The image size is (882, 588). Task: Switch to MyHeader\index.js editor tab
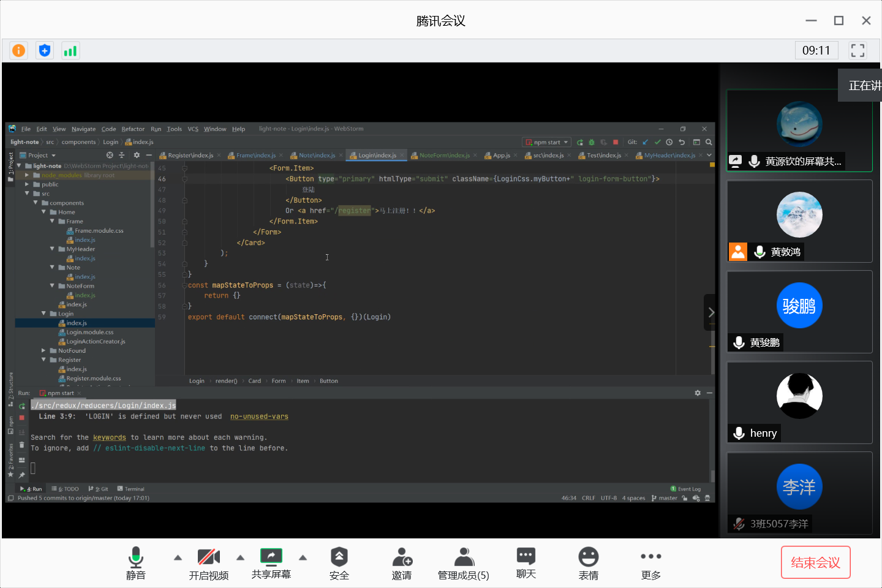tap(669, 156)
